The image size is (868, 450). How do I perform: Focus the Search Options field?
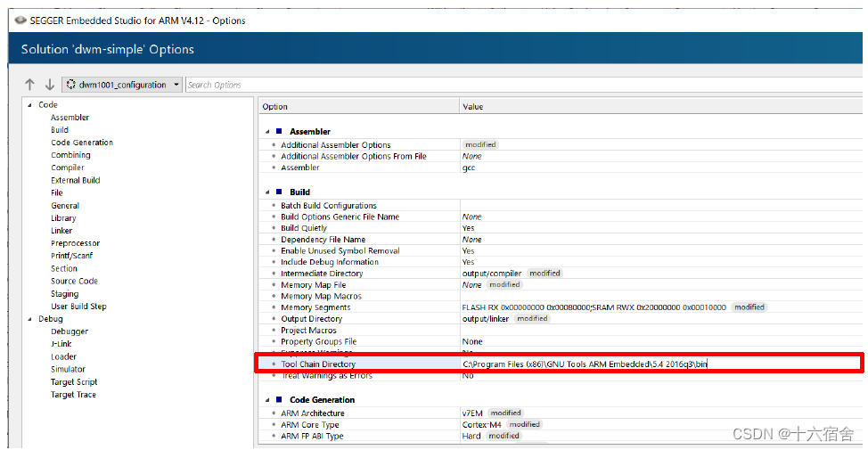pyautogui.click(x=523, y=85)
